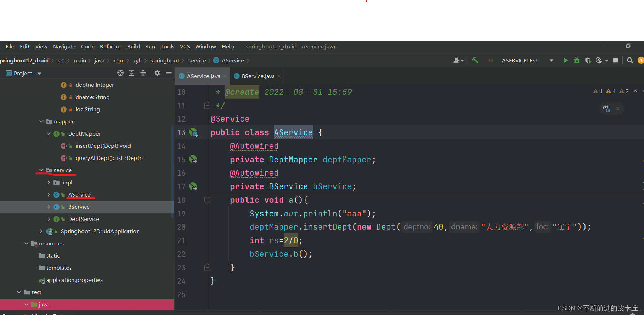Expand the AService class node
This screenshot has width=644, height=315.
pos(49,194)
